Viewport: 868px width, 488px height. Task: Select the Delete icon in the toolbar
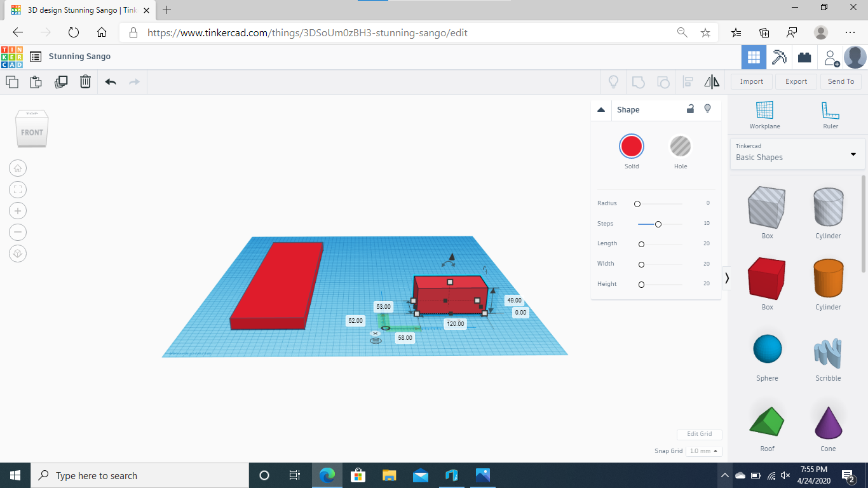click(x=85, y=81)
